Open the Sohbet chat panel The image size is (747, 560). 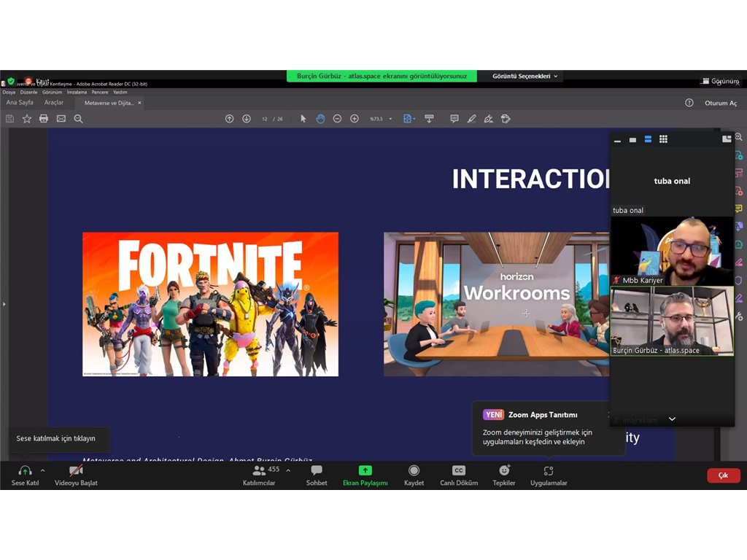click(x=317, y=475)
